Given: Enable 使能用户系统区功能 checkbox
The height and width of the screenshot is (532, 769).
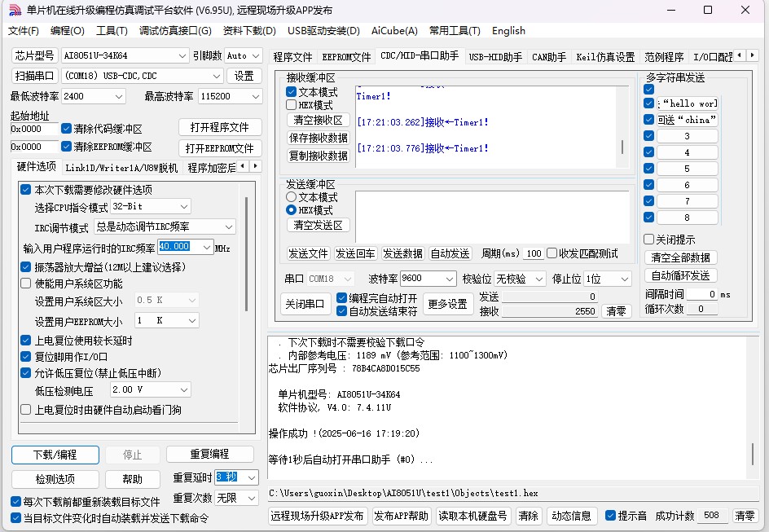Looking at the screenshot, I should click(25, 283).
